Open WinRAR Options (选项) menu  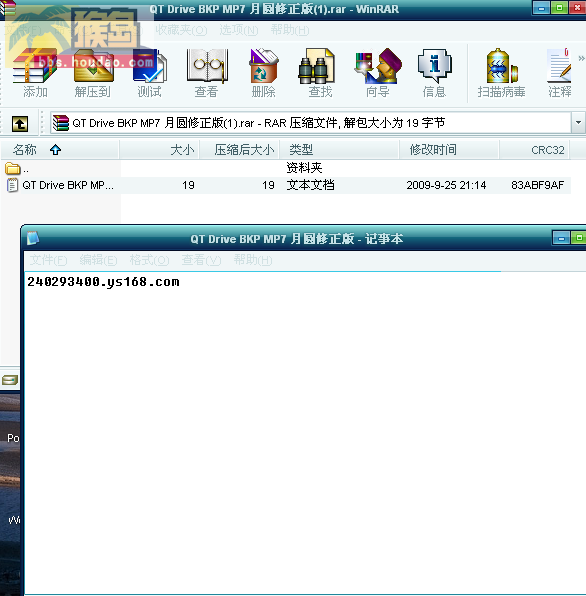pyautogui.click(x=239, y=30)
